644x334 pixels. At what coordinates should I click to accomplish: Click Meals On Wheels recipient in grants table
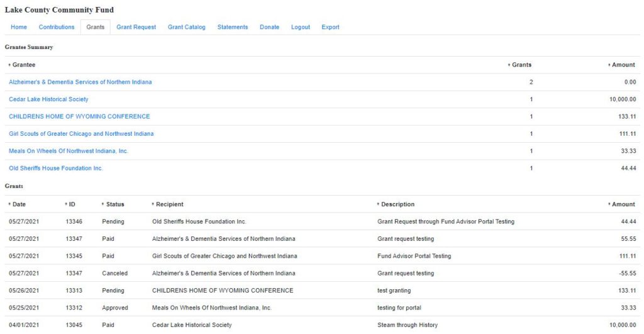[x=212, y=308]
